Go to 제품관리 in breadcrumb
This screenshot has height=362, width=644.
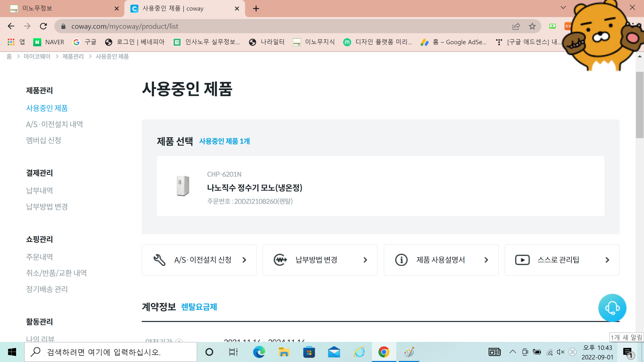pyautogui.click(x=73, y=56)
